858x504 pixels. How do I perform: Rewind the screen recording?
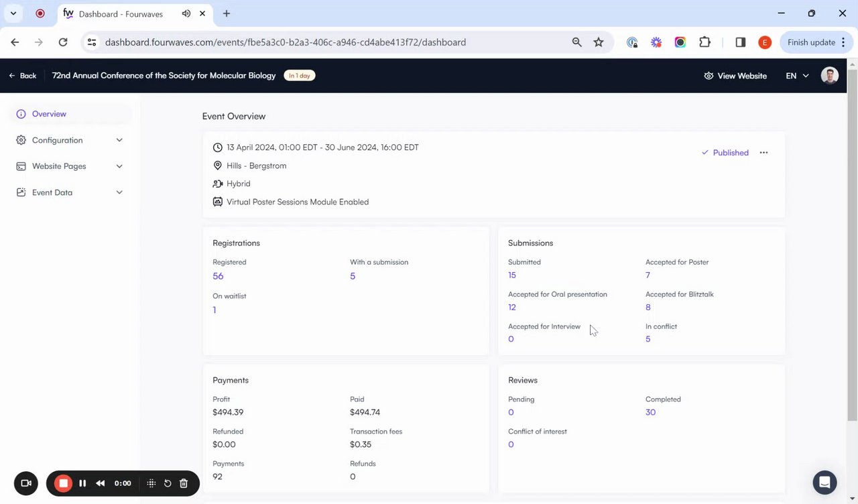[100, 483]
